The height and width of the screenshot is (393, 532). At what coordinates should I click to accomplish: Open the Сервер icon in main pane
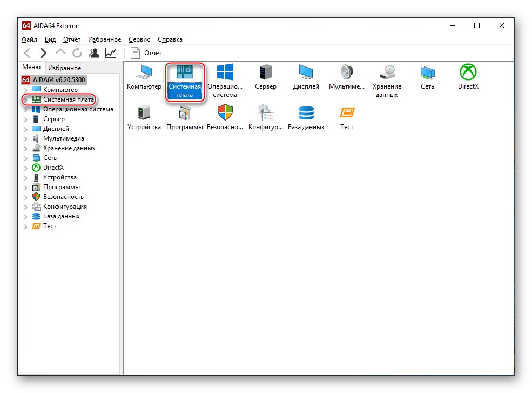point(265,77)
